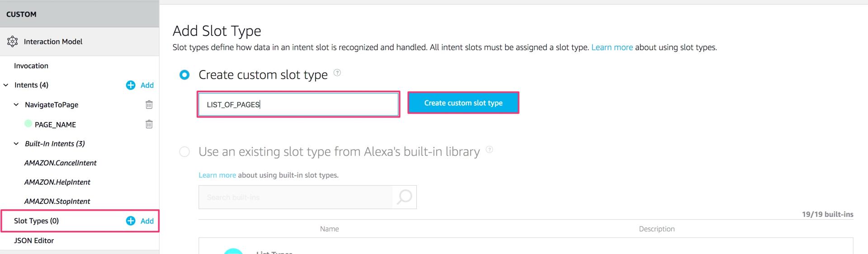Collapse the Intents (4) tree section

6,85
